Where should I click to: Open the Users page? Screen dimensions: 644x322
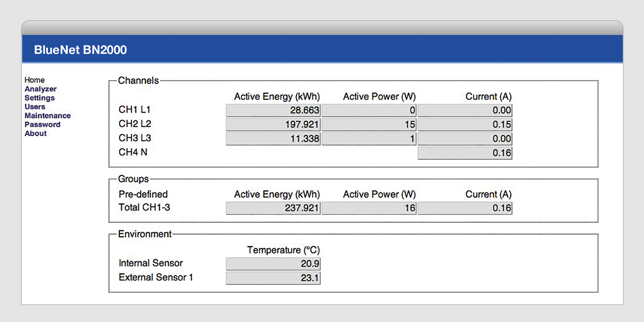tap(35, 107)
